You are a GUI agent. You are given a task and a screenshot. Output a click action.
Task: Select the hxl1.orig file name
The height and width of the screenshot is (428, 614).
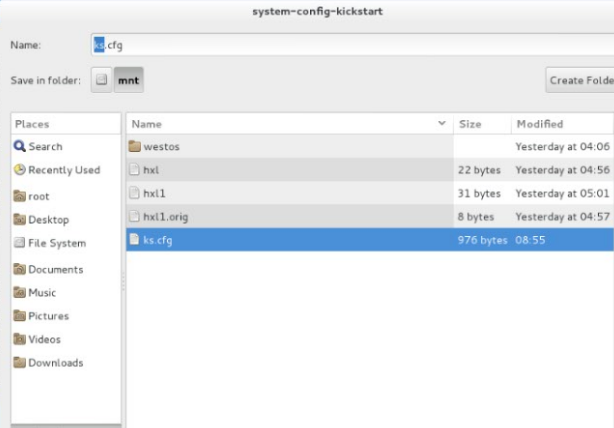point(166,217)
